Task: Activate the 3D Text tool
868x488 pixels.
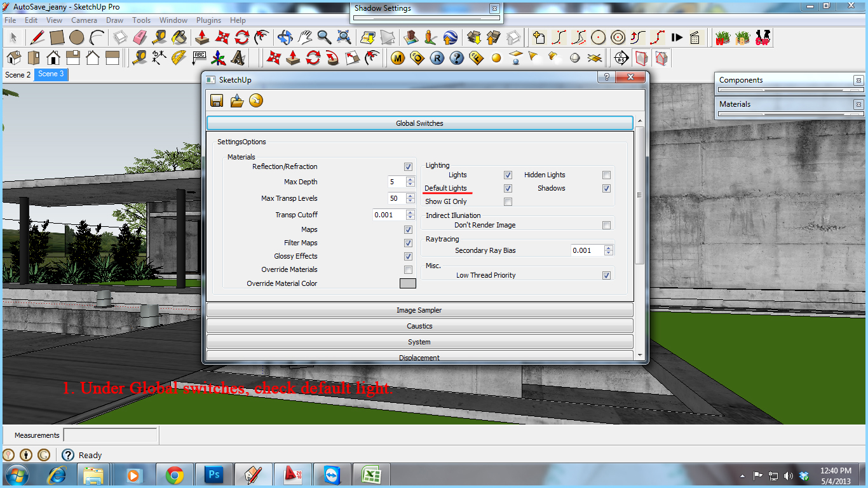Action: [238, 58]
